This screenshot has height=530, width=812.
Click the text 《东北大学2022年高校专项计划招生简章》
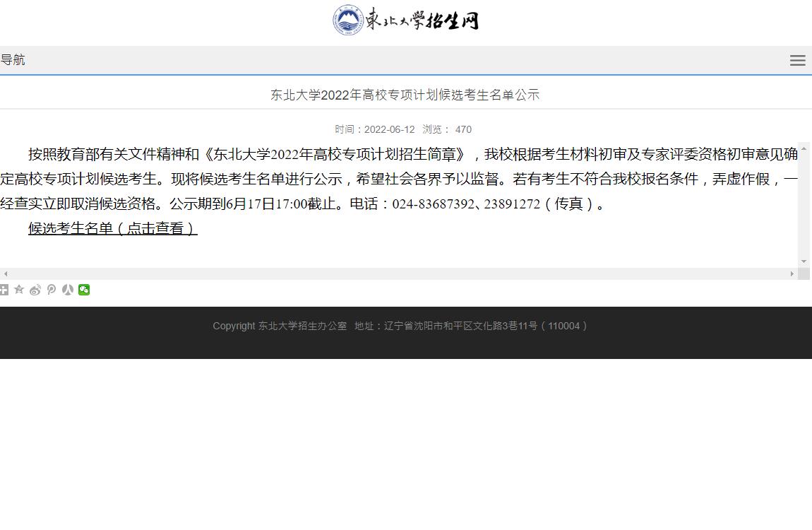click(x=335, y=154)
